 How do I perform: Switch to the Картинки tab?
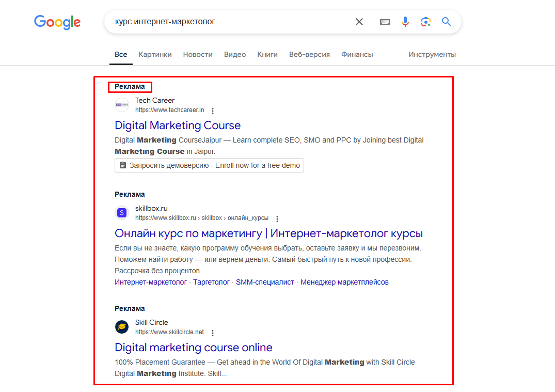pos(155,55)
